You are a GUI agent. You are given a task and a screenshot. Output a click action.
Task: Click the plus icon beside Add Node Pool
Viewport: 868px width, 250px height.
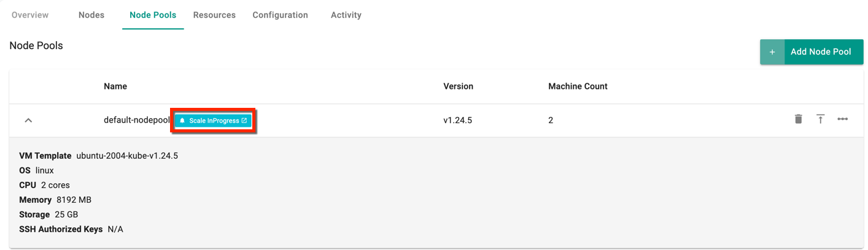tap(772, 52)
